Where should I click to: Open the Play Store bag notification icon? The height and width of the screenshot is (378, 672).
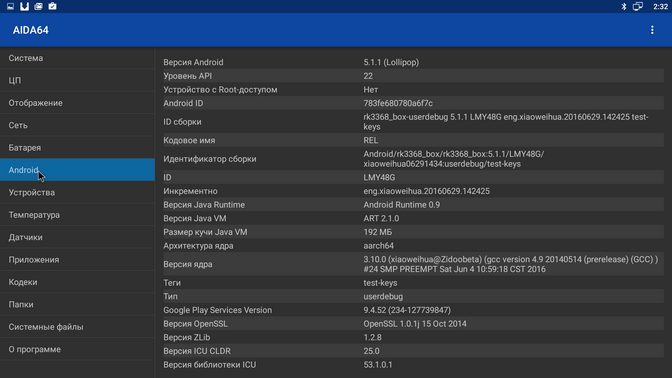[52, 6]
